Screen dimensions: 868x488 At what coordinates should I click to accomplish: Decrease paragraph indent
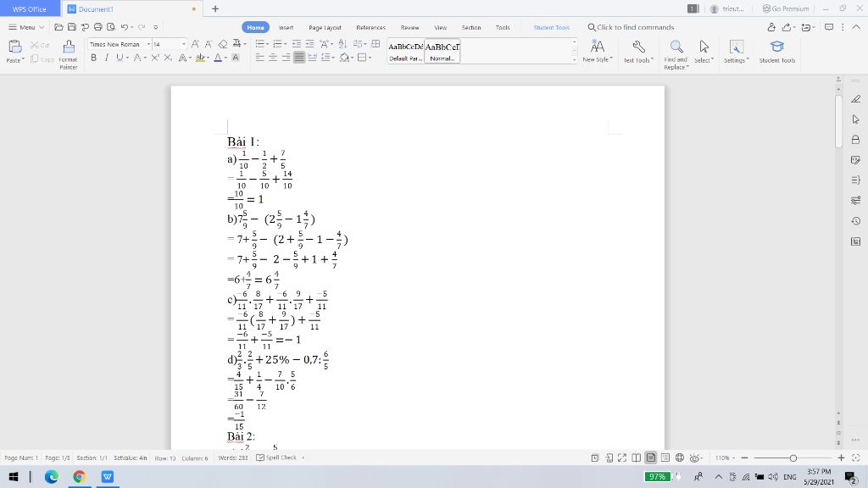click(297, 44)
